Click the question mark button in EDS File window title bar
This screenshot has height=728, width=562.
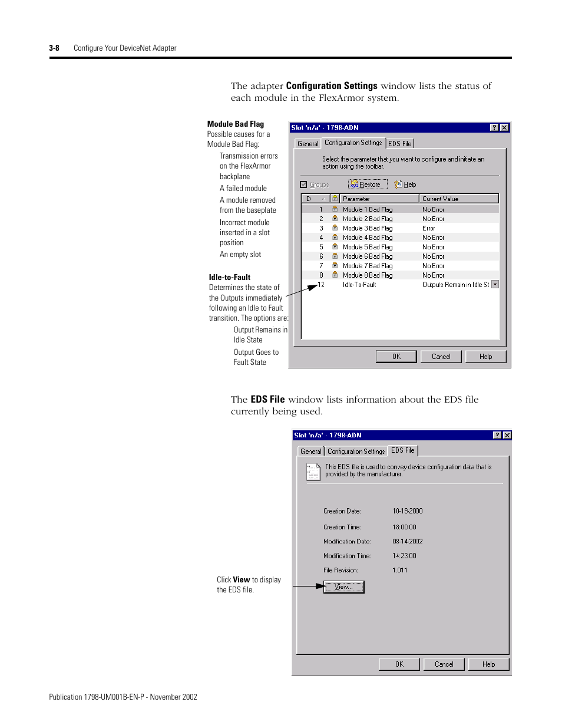(x=497, y=435)
